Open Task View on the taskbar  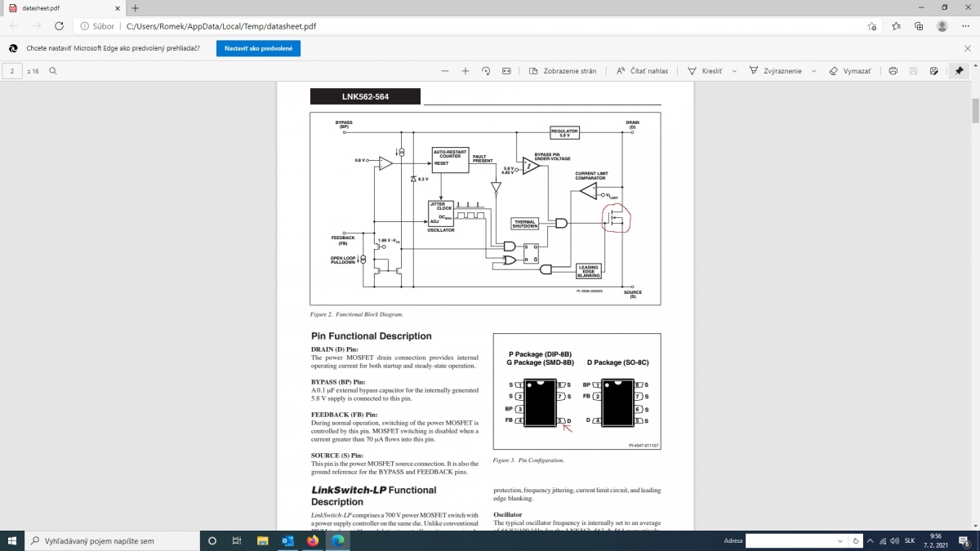[237, 540]
